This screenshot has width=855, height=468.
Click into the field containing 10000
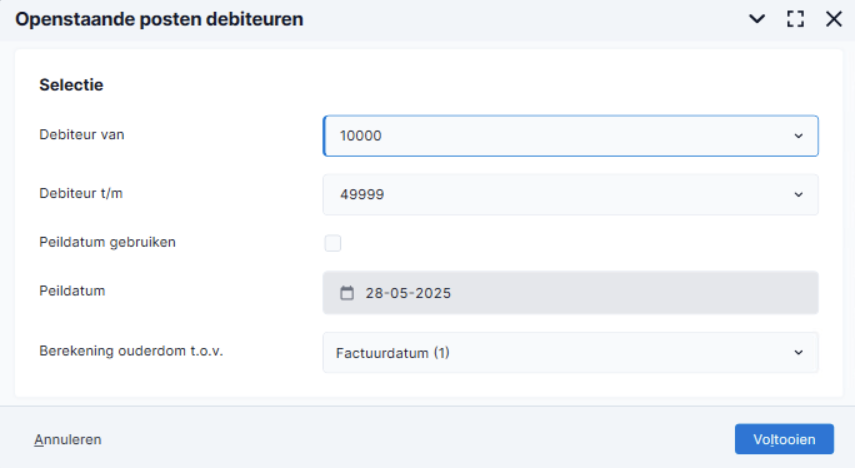pos(570,136)
